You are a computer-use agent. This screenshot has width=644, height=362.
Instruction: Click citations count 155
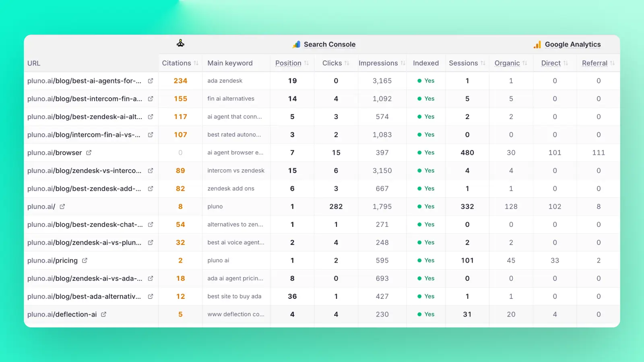pos(180,99)
